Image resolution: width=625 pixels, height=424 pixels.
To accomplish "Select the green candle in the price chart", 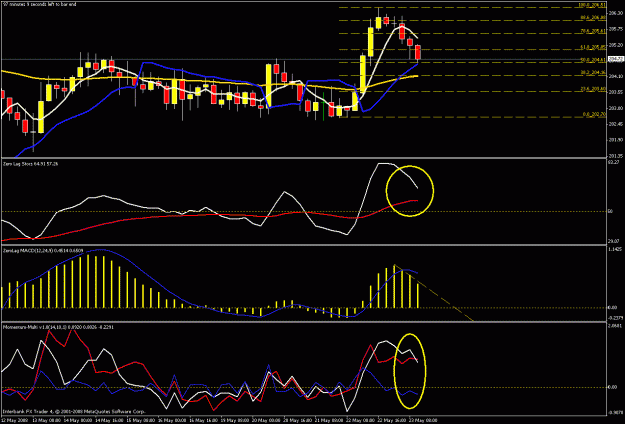I will coord(323,106).
